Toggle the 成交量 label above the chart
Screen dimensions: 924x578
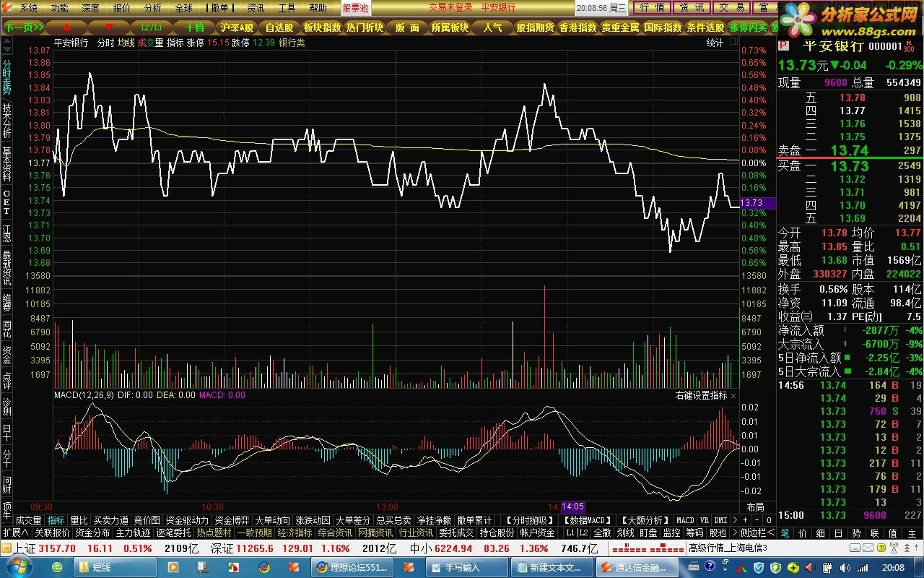[x=151, y=43]
